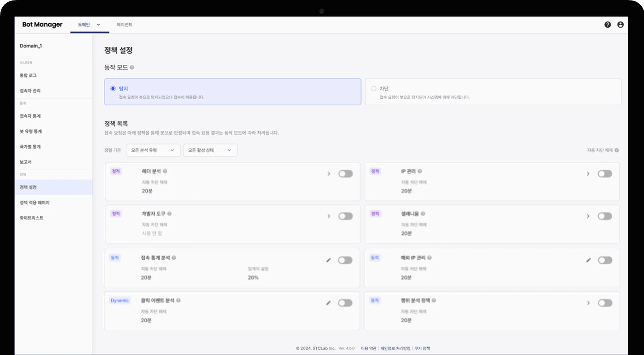644x355 pixels.
Task: Open the 개인정보 처리방침 footer link
Action: tap(395, 348)
